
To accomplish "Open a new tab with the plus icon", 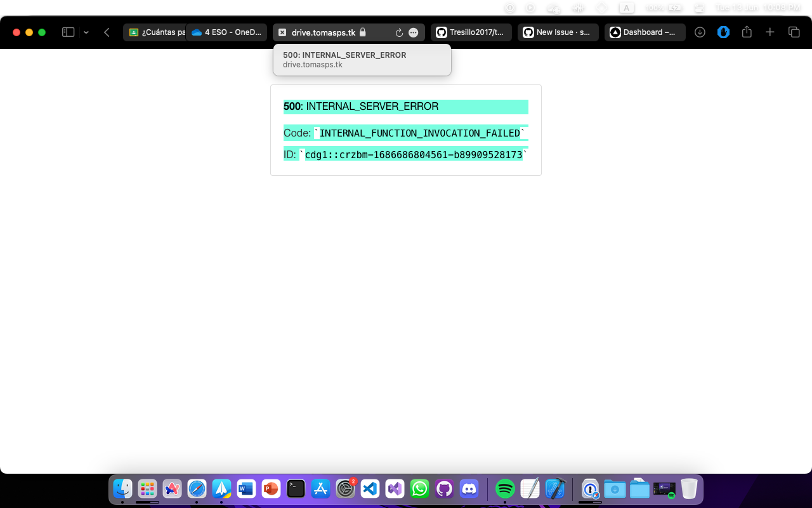I will tap(769, 32).
